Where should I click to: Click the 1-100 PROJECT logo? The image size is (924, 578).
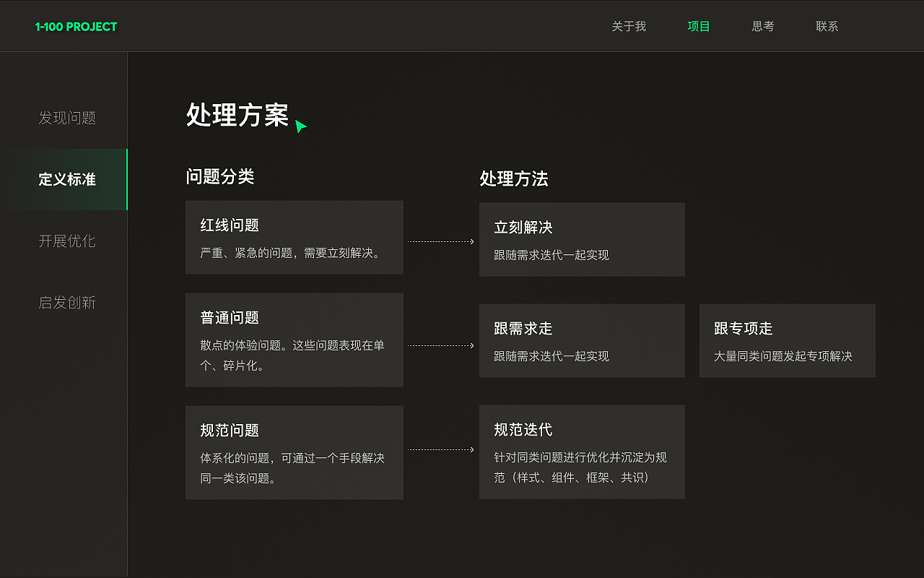click(x=76, y=26)
